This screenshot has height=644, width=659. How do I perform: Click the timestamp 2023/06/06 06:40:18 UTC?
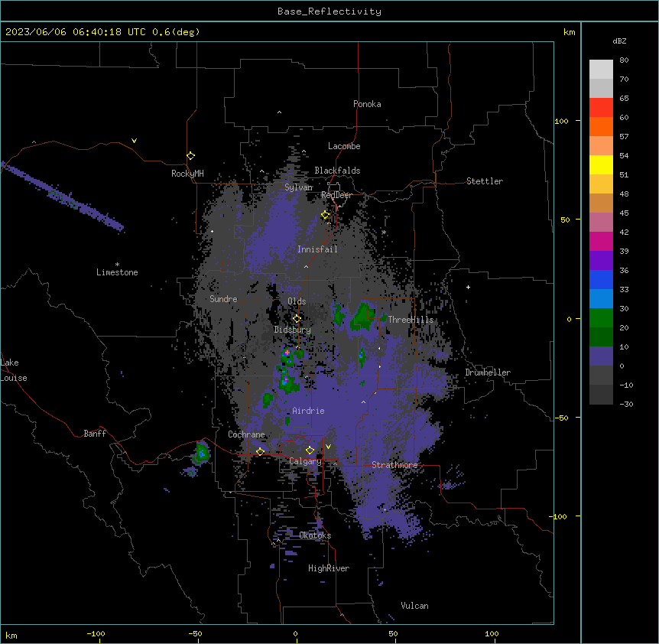point(75,32)
